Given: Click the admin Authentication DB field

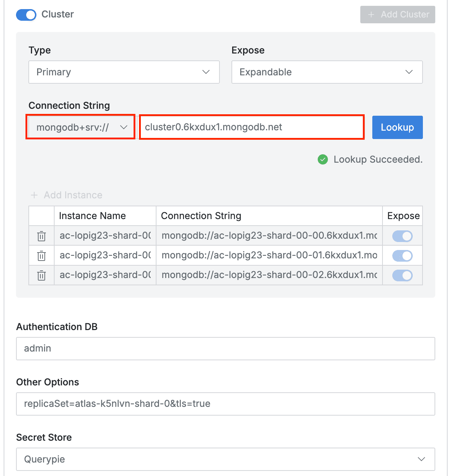Looking at the screenshot, I should [225, 348].
